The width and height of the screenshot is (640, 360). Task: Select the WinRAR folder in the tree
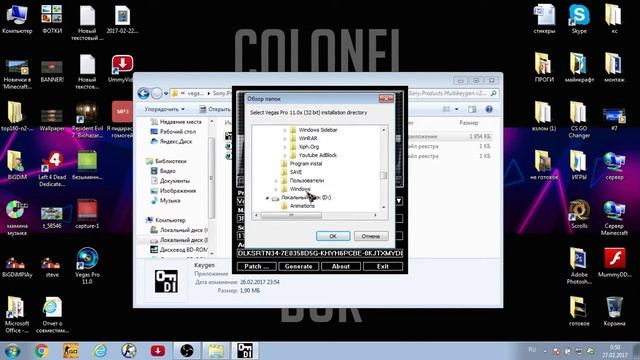308,138
